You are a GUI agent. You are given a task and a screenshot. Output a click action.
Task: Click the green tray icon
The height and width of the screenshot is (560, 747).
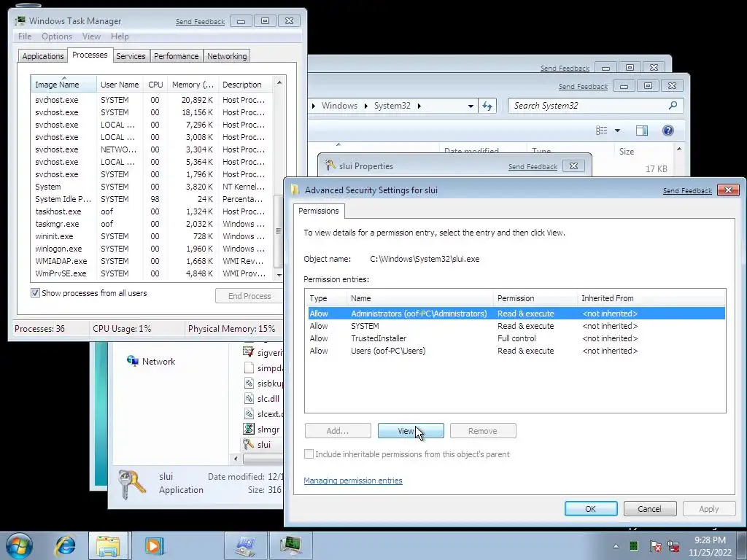coord(634,546)
